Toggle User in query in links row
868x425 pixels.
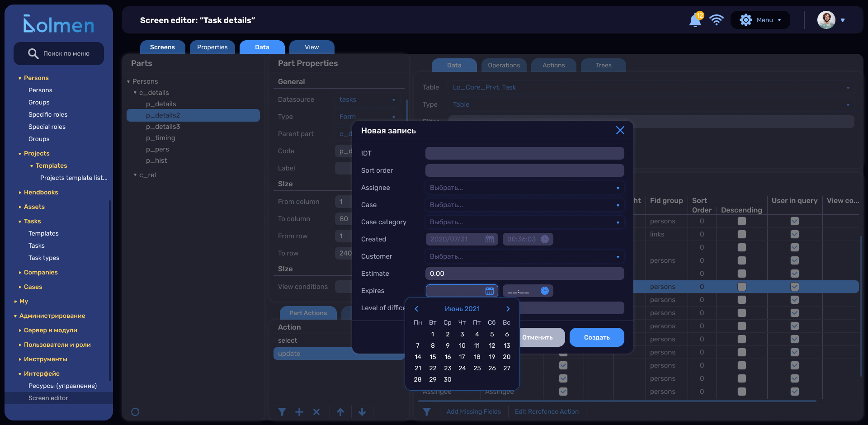point(795,234)
